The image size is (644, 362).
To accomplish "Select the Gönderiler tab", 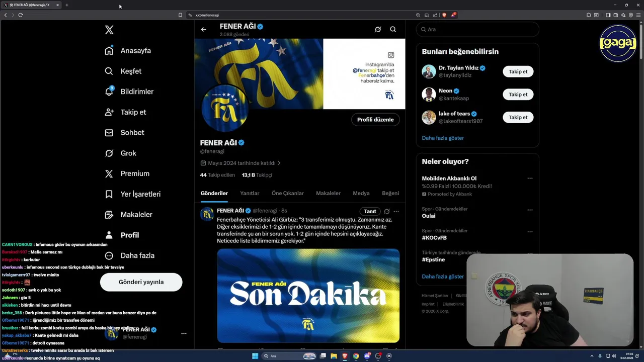I will click(214, 193).
